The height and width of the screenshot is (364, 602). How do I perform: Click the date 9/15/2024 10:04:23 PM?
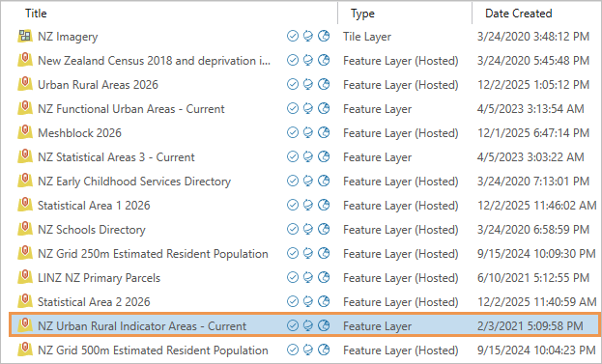pyautogui.click(x=536, y=350)
